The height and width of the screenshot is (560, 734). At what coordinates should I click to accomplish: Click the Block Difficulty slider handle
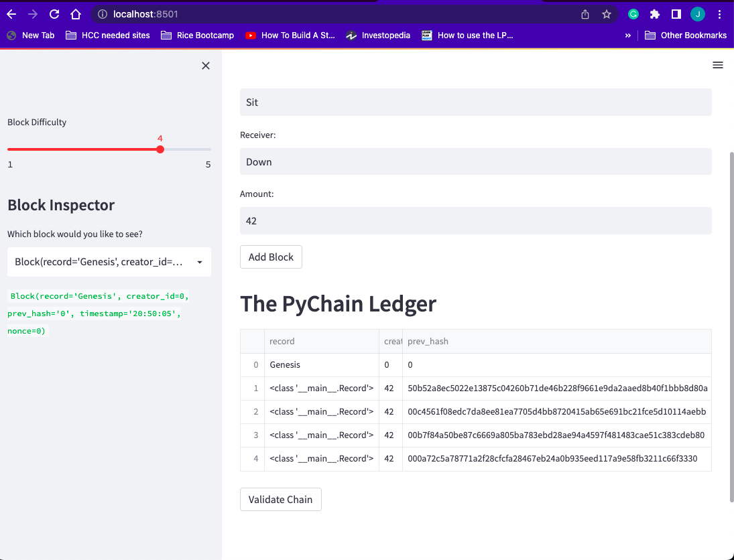tap(160, 149)
